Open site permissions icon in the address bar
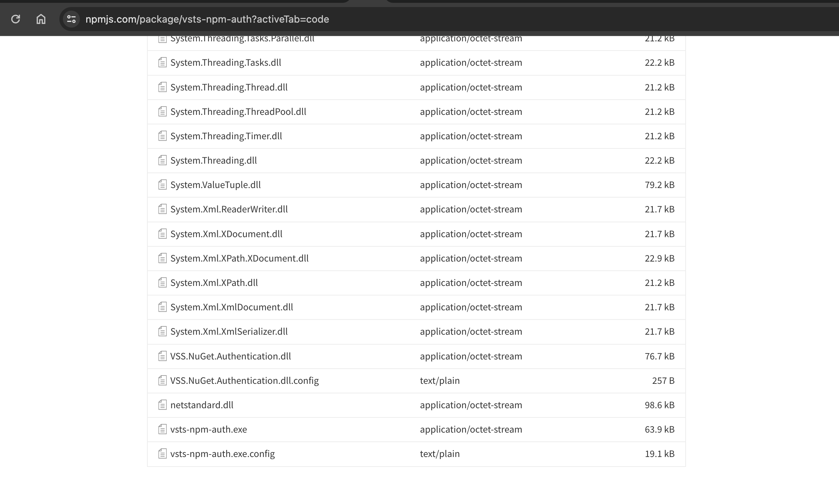Viewport: 839px width, 504px height. 71,19
